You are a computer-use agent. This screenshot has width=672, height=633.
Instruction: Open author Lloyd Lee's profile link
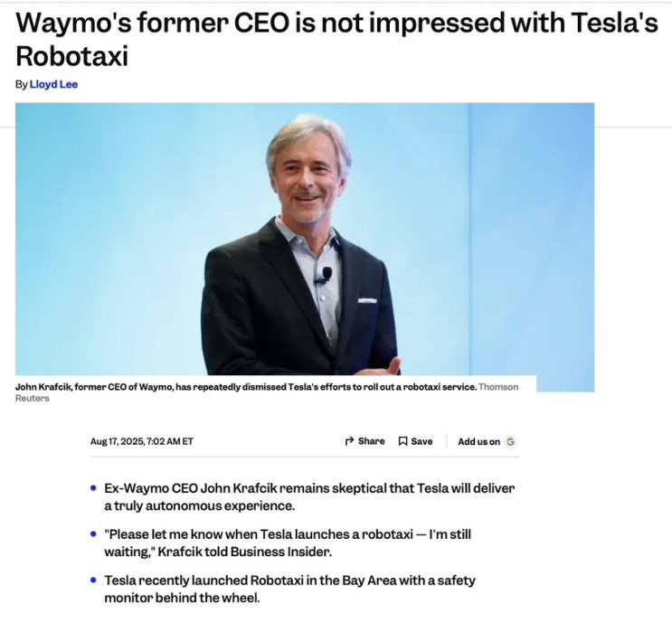point(53,85)
